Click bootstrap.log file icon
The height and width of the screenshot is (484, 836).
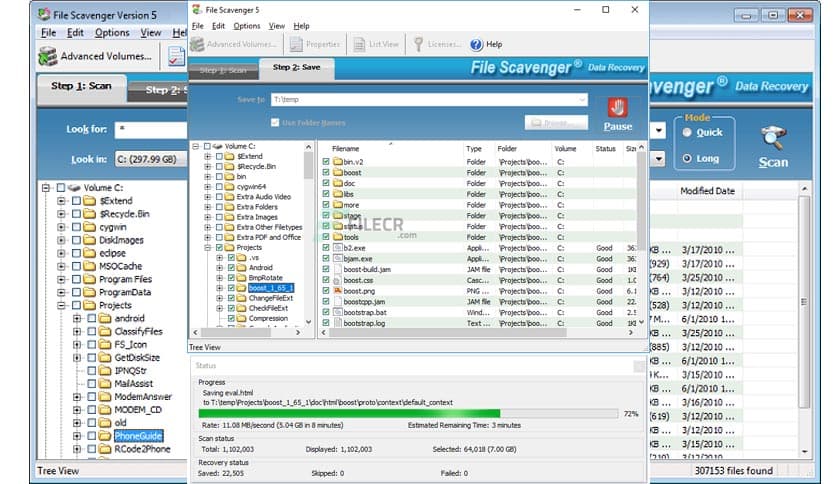tap(337, 323)
